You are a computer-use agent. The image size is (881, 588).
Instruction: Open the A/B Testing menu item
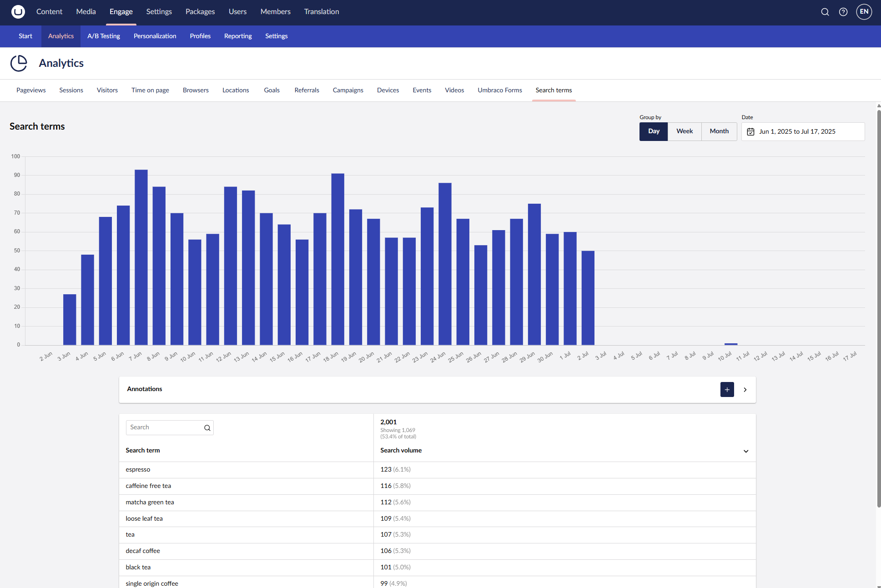tap(104, 36)
